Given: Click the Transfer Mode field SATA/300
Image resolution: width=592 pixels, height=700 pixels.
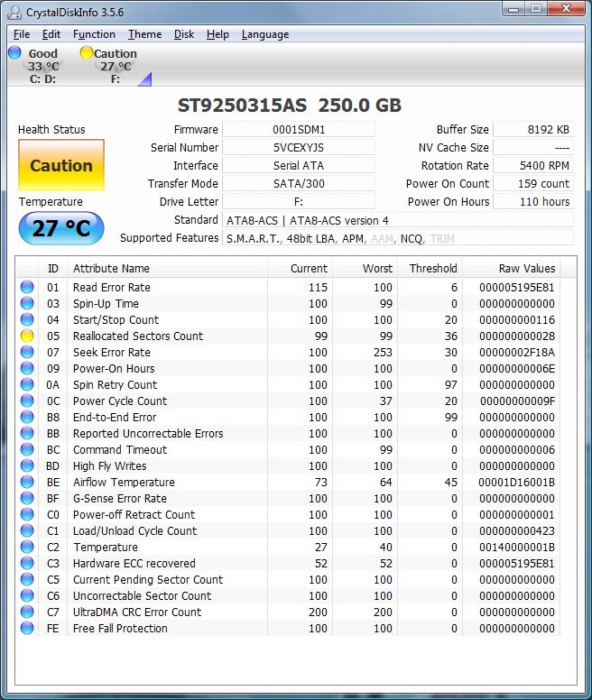Looking at the screenshot, I should point(299,183).
